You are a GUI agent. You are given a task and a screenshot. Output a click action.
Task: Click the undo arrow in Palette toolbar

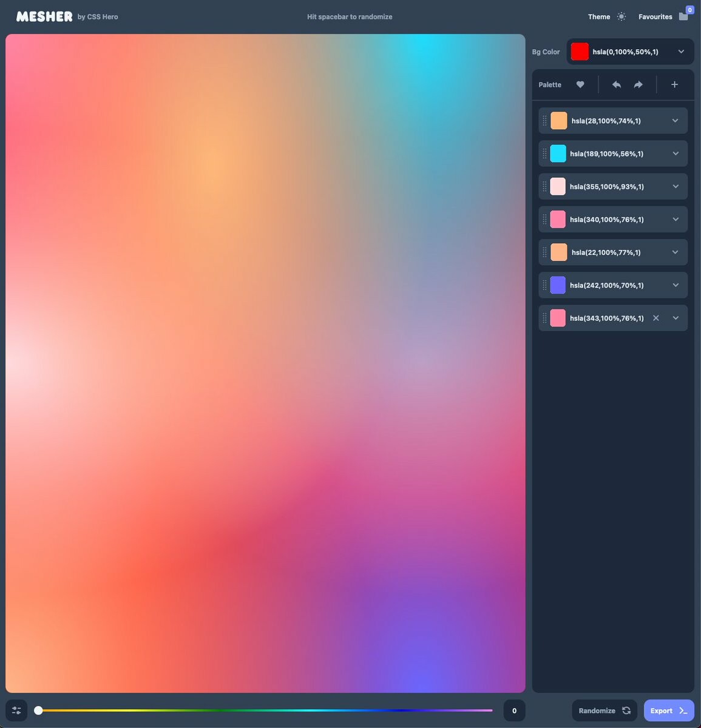(x=616, y=85)
